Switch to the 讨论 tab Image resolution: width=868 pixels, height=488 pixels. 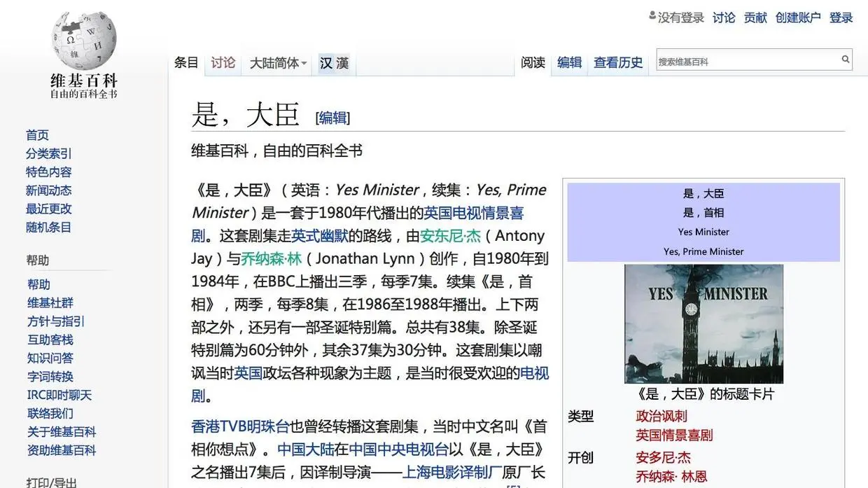223,62
